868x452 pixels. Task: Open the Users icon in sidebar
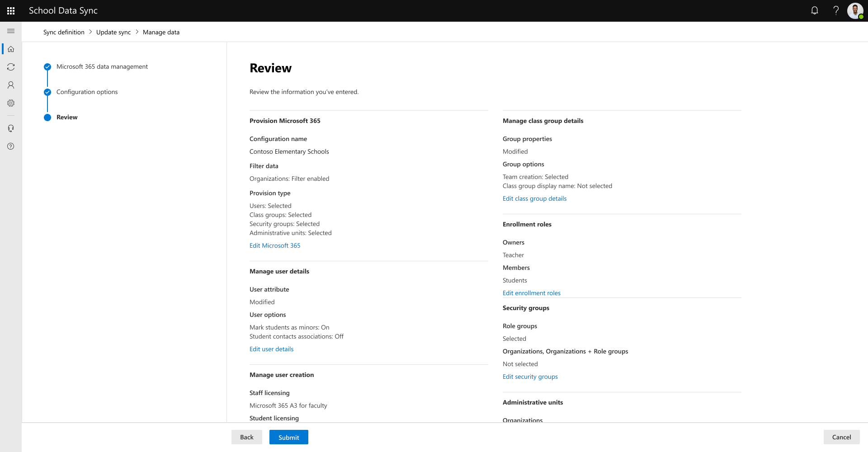[11, 85]
